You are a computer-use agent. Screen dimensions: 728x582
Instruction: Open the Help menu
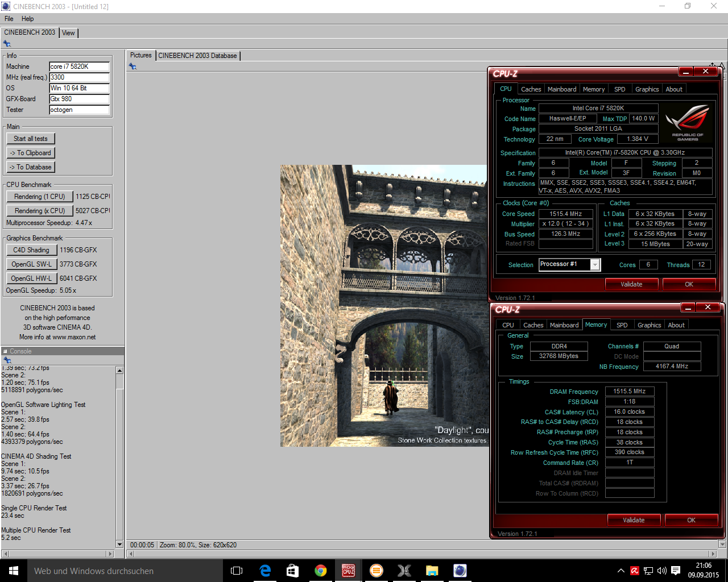click(27, 19)
